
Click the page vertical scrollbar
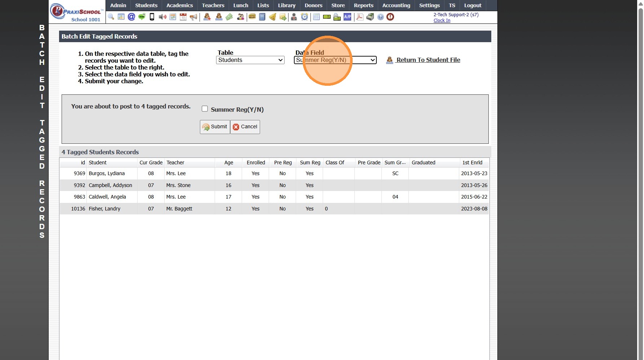641,180
